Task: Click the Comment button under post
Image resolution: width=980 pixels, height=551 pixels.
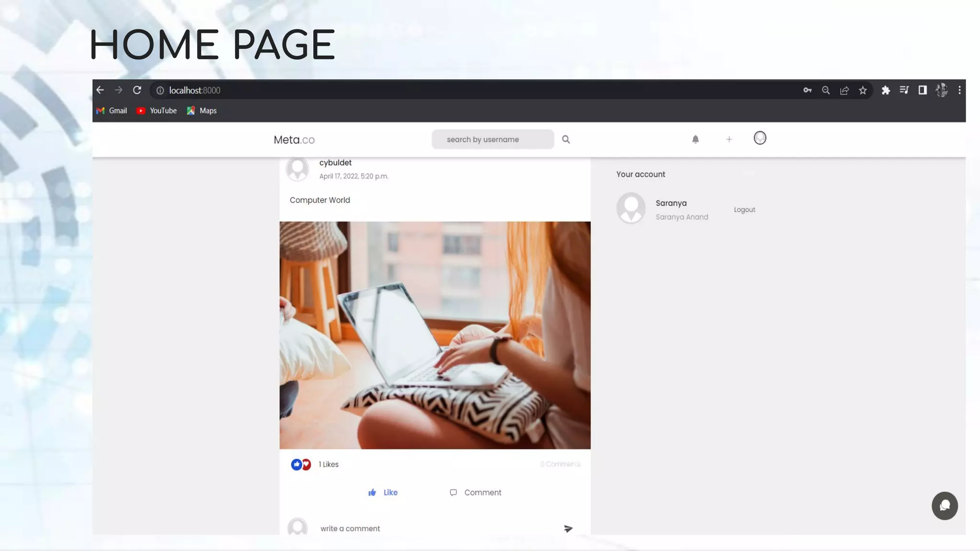Action: (x=476, y=492)
